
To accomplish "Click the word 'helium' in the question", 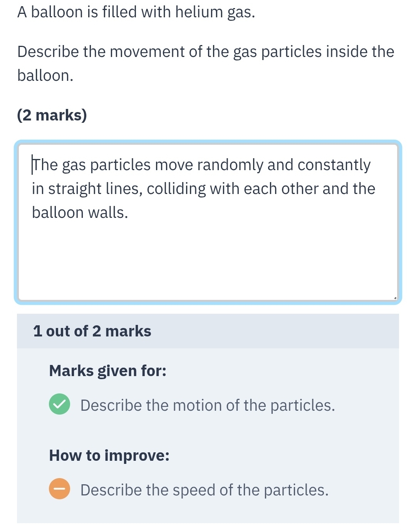I will (x=199, y=12).
